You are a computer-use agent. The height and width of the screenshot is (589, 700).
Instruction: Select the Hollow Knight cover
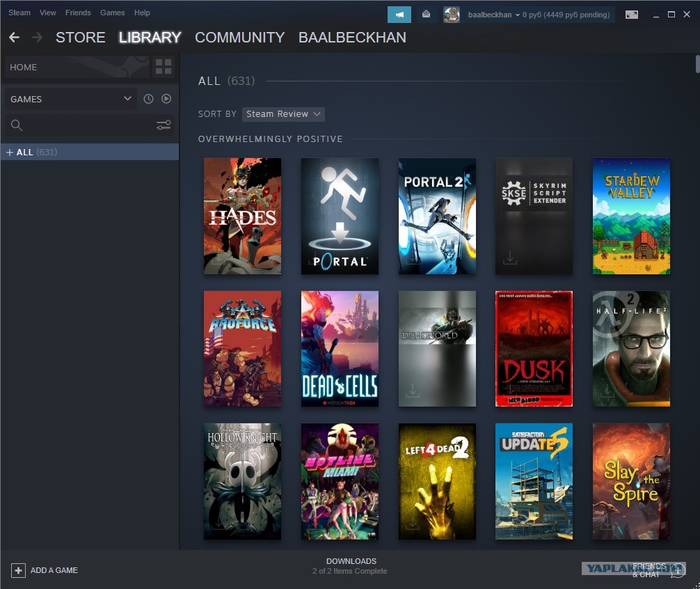tap(242, 481)
